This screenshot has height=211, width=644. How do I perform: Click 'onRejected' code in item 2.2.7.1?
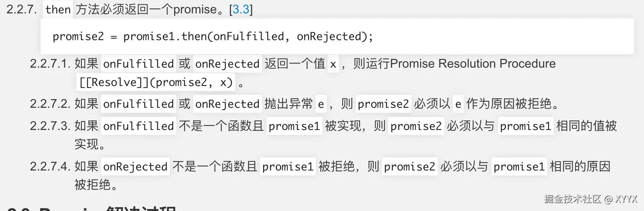click(228, 64)
